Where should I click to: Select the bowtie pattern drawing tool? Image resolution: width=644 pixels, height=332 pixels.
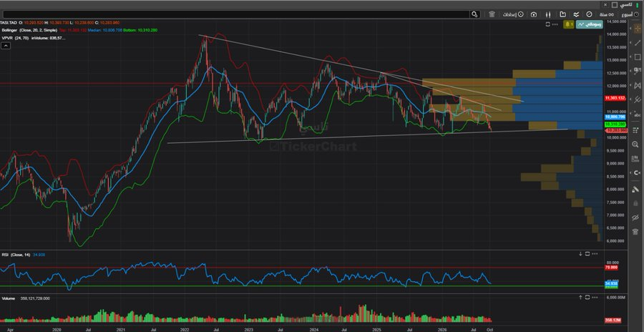(637, 86)
